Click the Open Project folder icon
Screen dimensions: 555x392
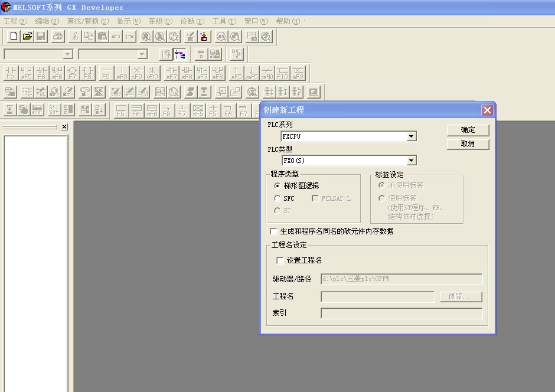[x=27, y=37]
